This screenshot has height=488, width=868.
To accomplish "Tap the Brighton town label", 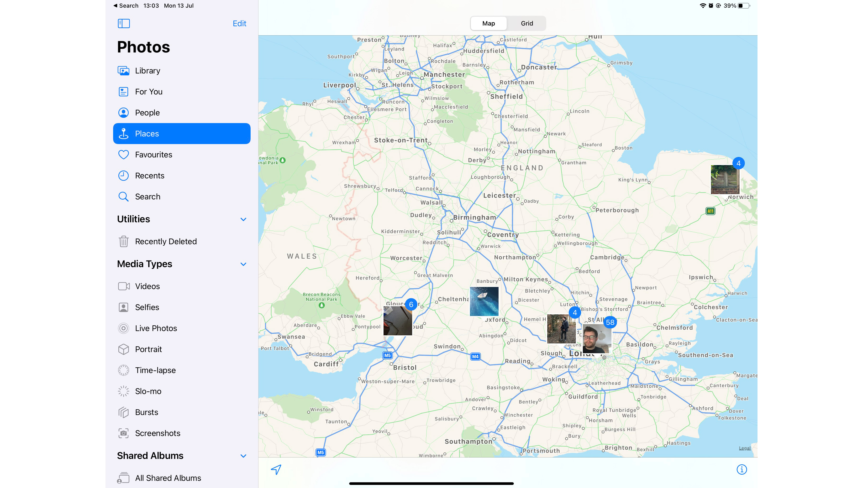I will (x=618, y=448).
